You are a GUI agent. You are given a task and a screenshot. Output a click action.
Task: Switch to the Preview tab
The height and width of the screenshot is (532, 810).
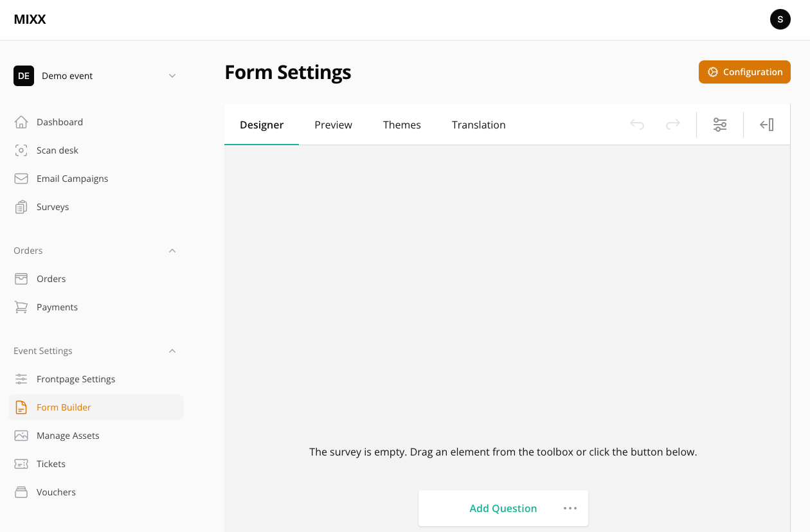(x=333, y=125)
